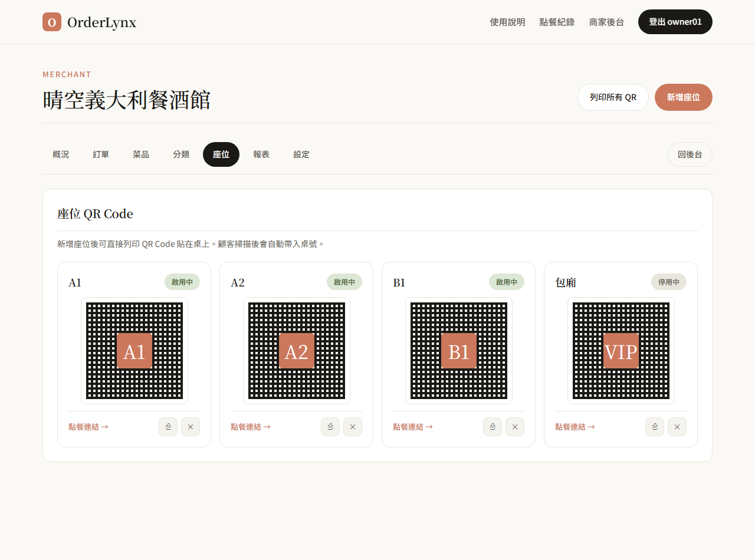The image size is (755, 560).
Task: Open the 點餐連結 link for A2
Action: point(251,427)
